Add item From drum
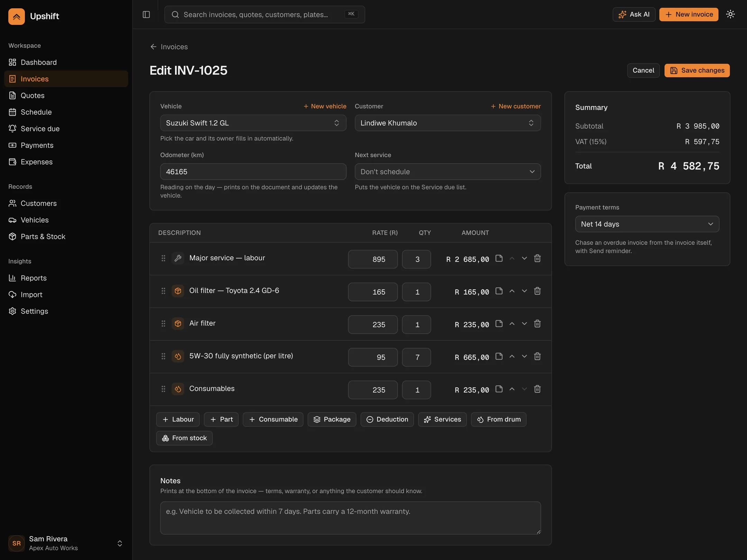The width and height of the screenshot is (747, 560). point(499,419)
